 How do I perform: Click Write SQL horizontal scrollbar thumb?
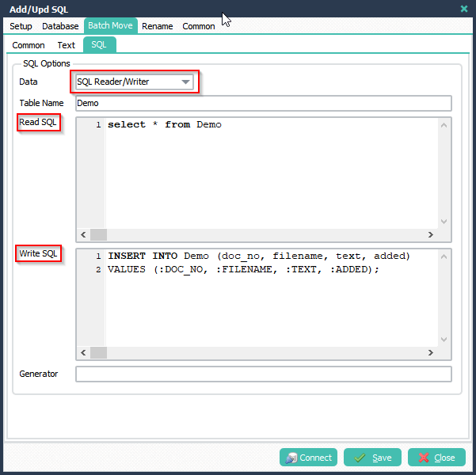[99, 352]
